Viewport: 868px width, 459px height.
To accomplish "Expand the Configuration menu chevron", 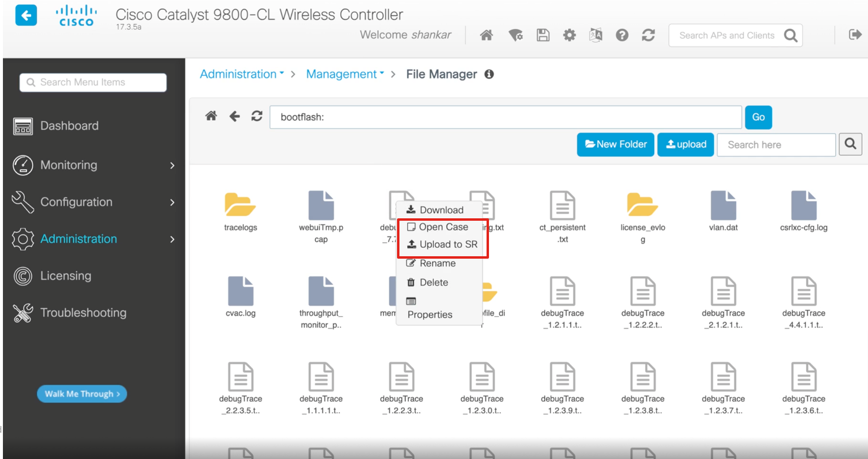I will 172,202.
